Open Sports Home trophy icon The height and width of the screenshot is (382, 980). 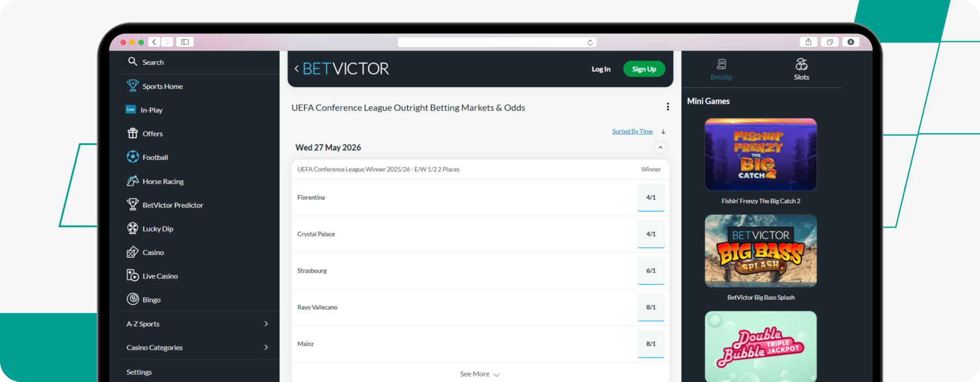click(x=132, y=85)
